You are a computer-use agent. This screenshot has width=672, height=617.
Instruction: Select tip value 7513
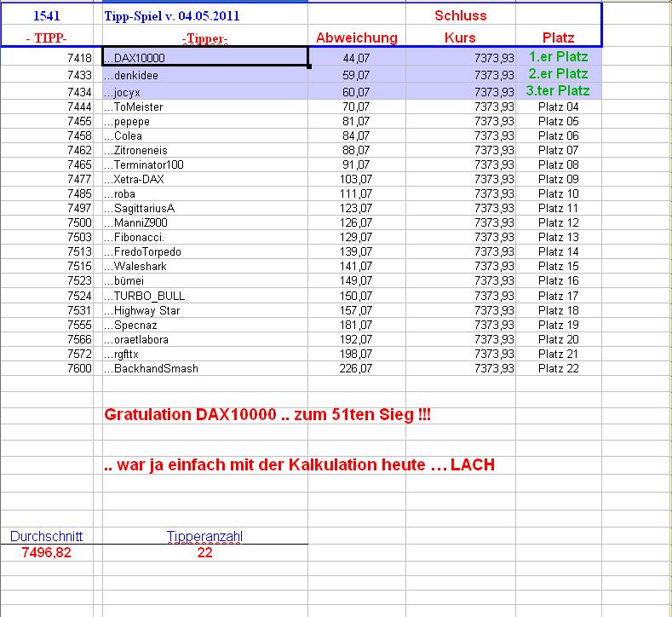click(x=47, y=252)
